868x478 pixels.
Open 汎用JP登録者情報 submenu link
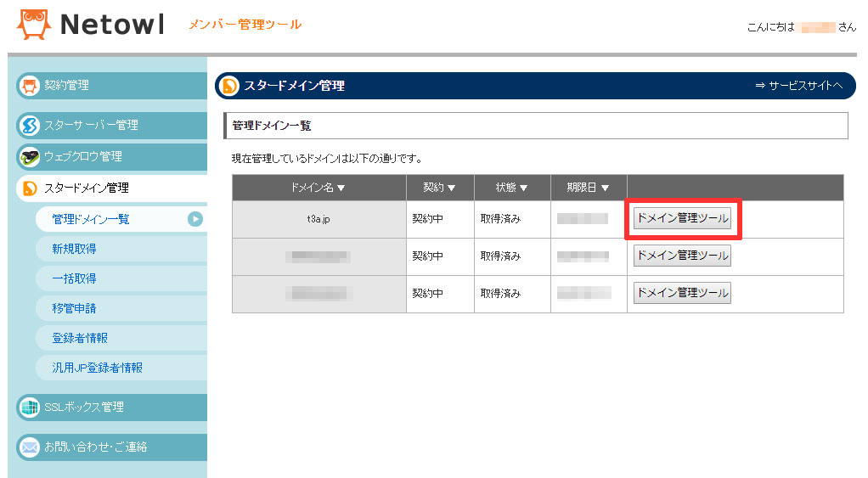coord(121,368)
